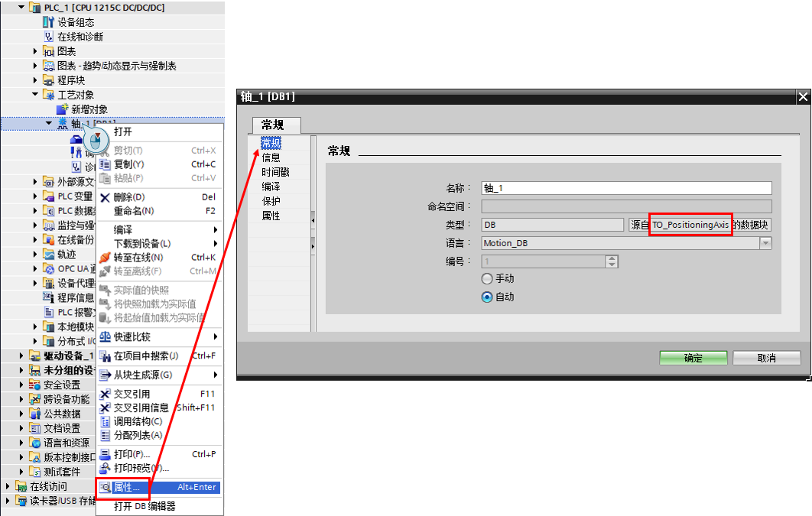Screen dimensions: 812x516
Task: Click the 语言和资源 icon
Action: 34,442
